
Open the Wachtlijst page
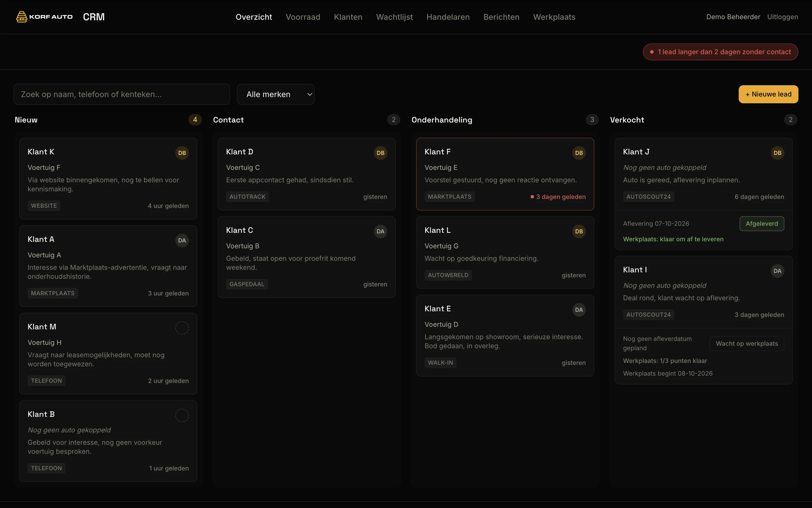pos(394,17)
